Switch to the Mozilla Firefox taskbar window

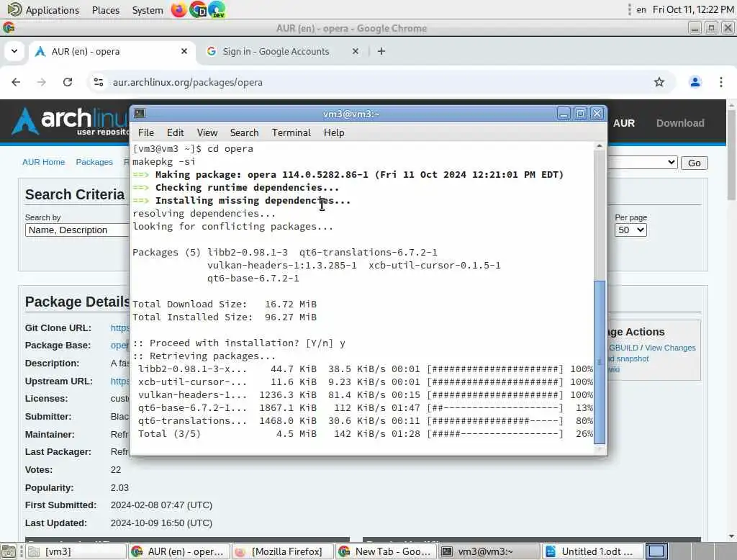[283, 551]
